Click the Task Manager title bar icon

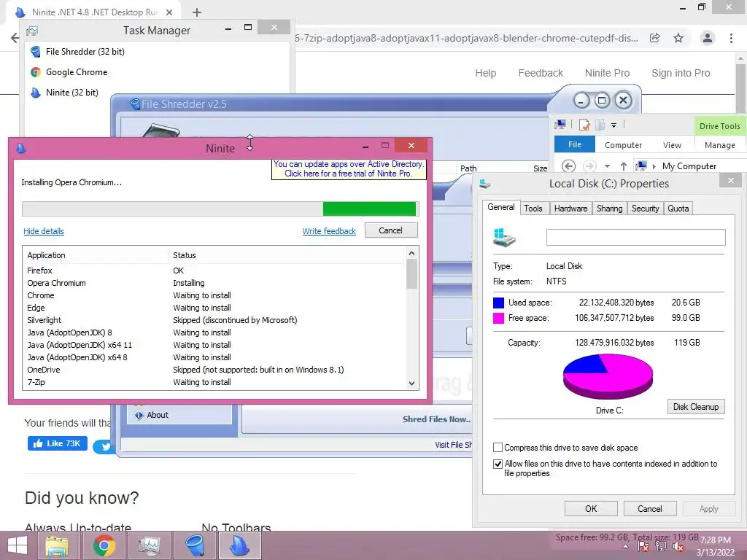point(32,31)
